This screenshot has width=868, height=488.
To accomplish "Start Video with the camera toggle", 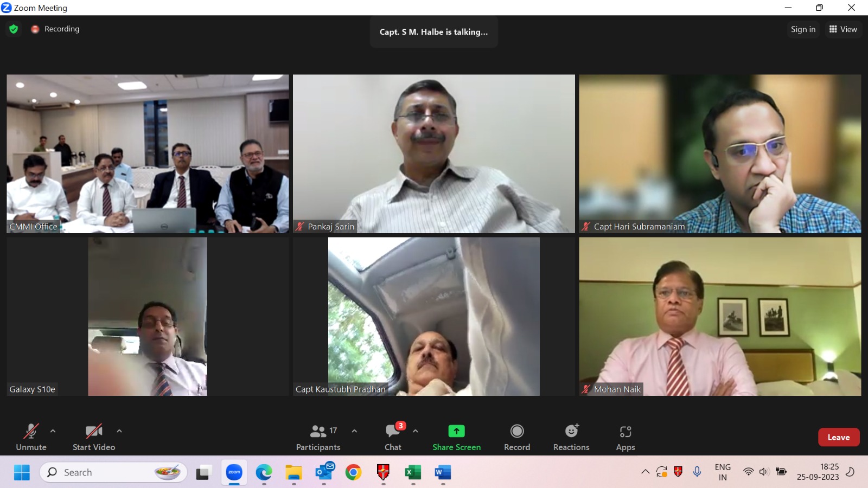I will (x=94, y=437).
